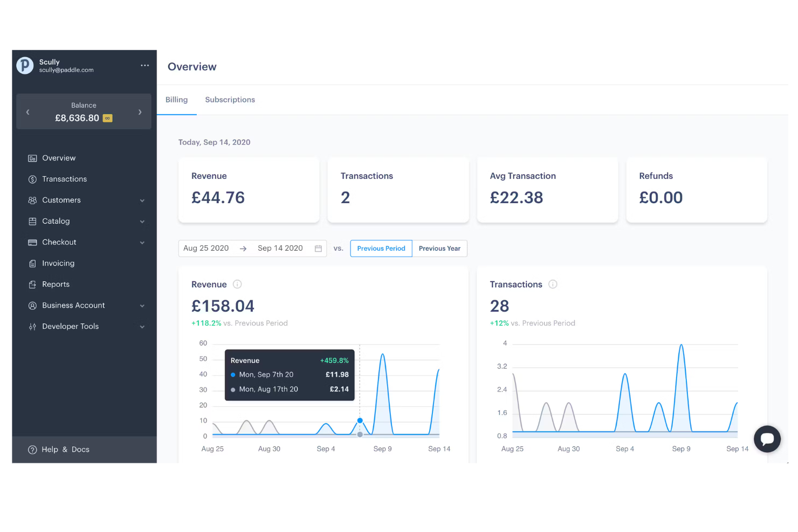This screenshot has height=532, width=798.
Task: Click the Overview icon in sidebar
Action: tap(33, 158)
